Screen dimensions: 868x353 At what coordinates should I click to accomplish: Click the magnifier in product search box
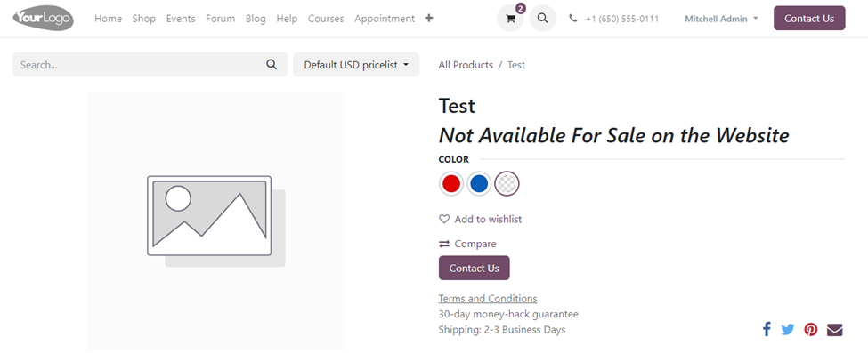click(272, 65)
